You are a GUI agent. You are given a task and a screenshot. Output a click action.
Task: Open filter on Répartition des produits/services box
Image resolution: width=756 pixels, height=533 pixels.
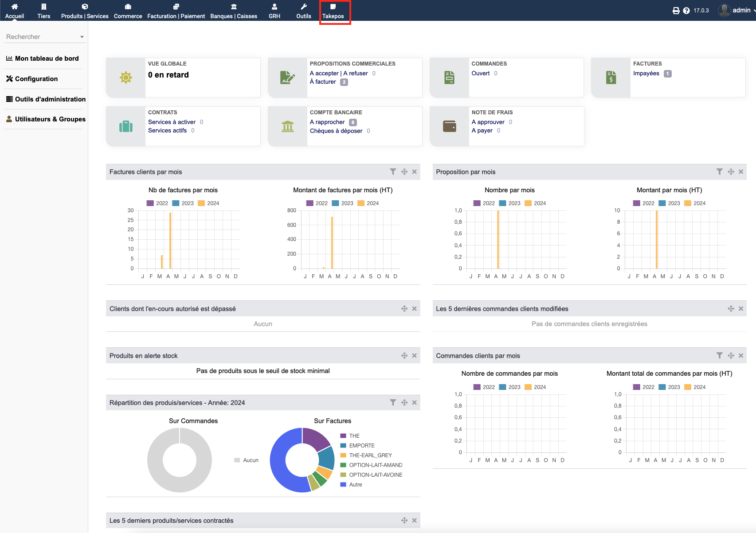tap(393, 403)
